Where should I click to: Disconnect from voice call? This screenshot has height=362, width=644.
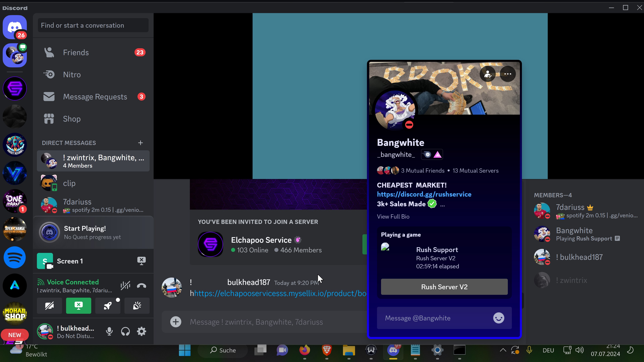pos(142,286)
